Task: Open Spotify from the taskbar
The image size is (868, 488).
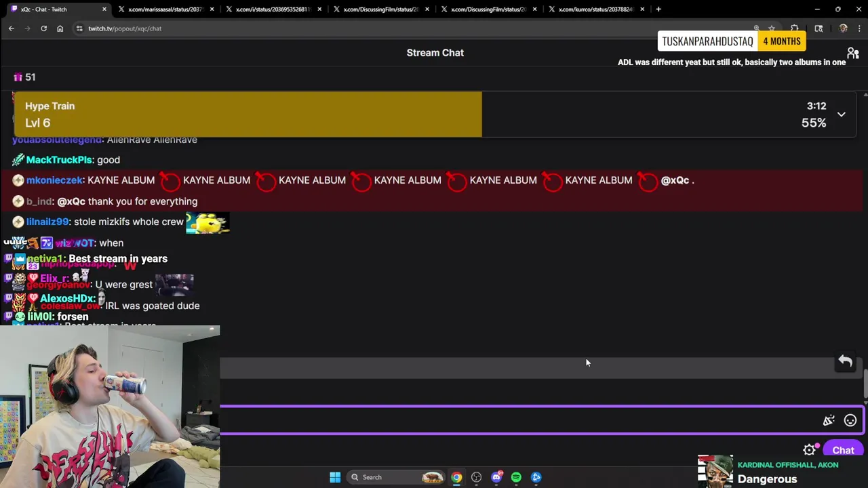Action: click(516, 477)
